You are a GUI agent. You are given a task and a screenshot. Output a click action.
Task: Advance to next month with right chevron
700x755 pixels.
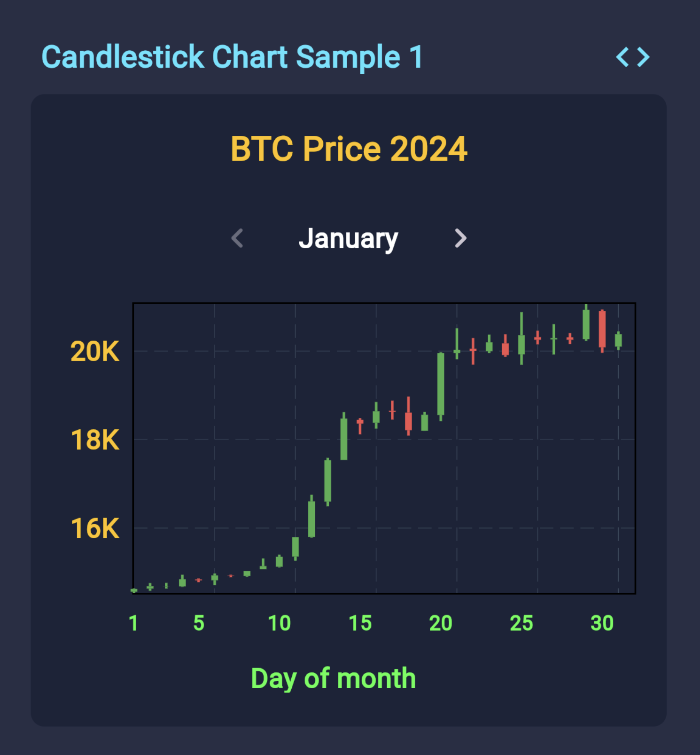pos(460,238)
